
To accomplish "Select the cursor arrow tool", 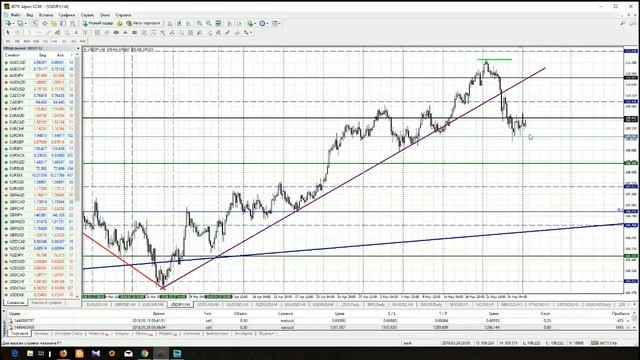I will 7,32.
